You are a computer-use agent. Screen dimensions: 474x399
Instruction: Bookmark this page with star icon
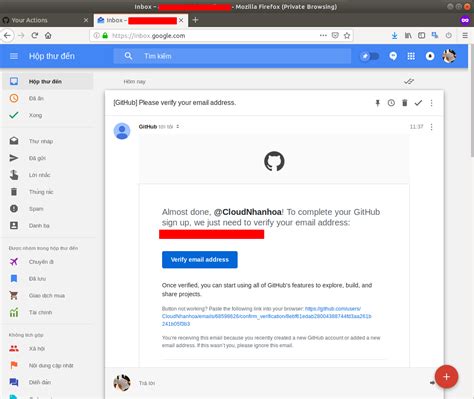(347, 35)
